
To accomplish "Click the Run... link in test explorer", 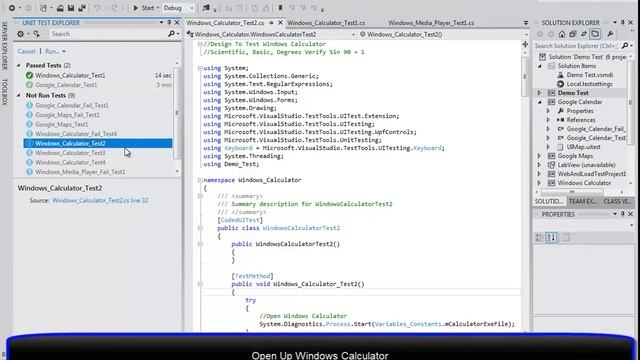I will [52, 51].
